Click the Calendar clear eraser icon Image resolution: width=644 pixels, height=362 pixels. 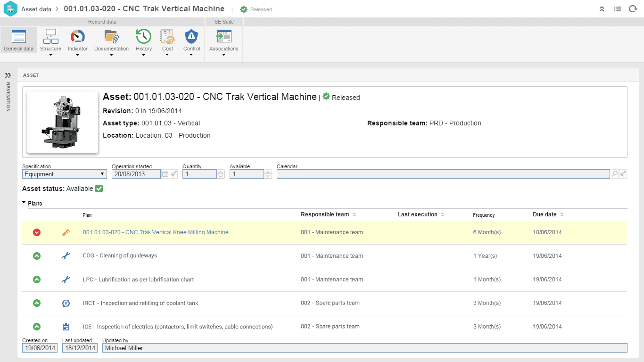(623, 174)
